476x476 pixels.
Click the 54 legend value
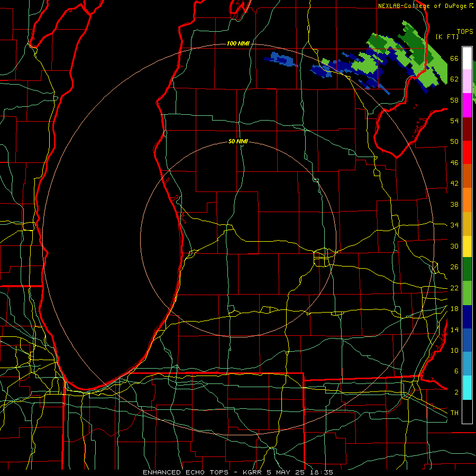click(454, 121)
